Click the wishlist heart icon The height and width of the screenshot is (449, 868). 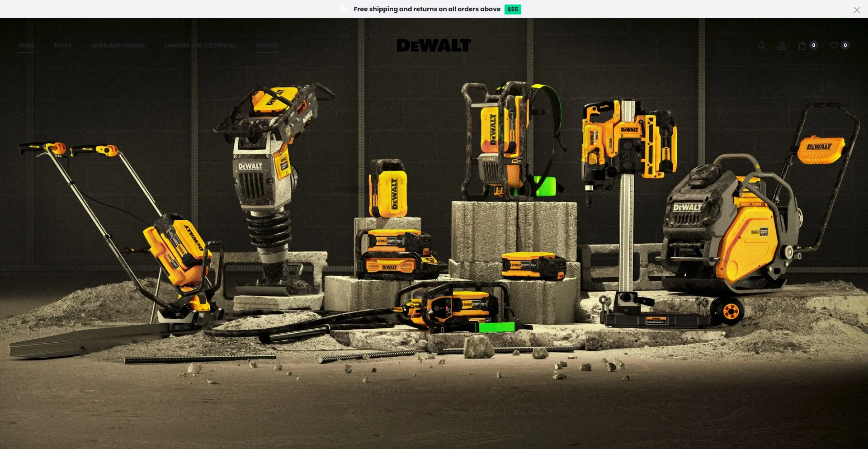pos(834,46)
